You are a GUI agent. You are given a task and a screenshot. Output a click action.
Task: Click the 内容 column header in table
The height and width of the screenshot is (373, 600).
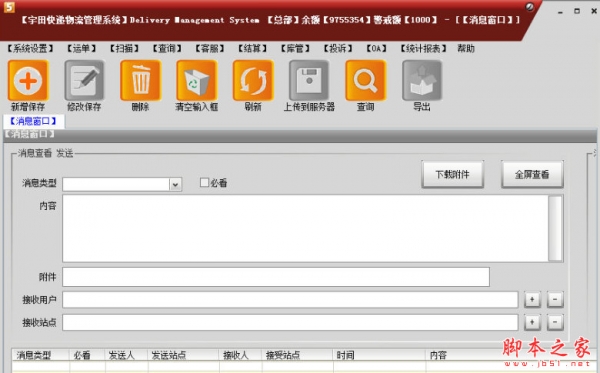(x=438, y=355)
